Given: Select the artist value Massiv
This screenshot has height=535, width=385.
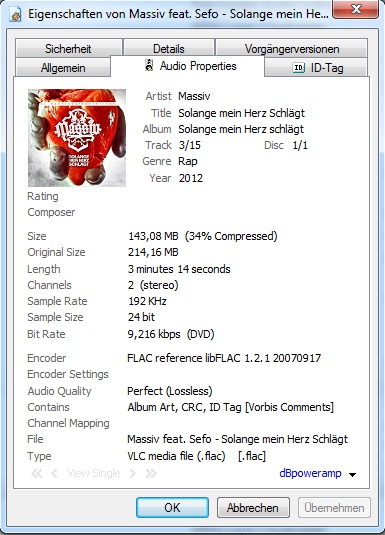Looking at the screenshot, I should coord(194,96).
